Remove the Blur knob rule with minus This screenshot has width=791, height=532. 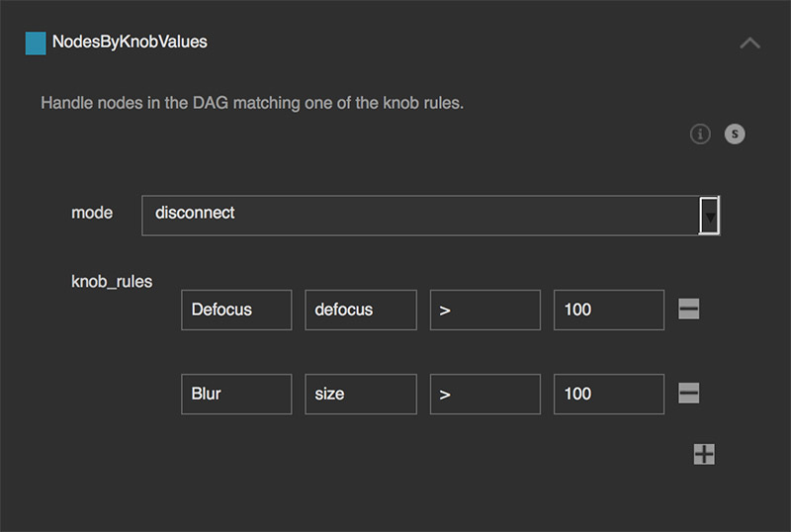tap(689, 394)
